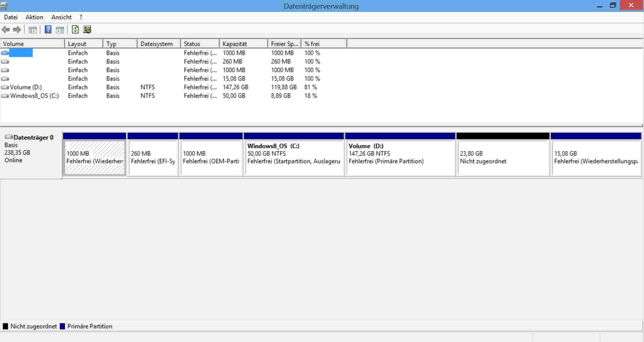Select Volume (D:) row in volume list
This screenshot has width=644, height=342.
26,87
